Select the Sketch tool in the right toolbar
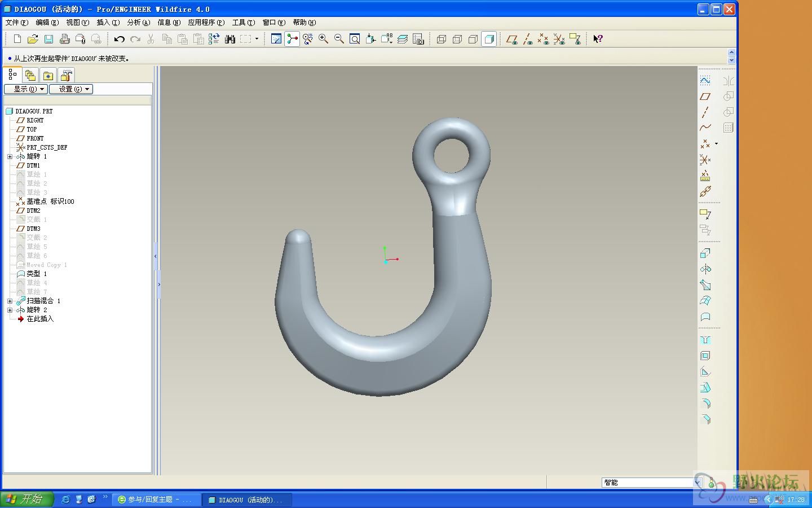The image size is (812, 508). point(705,81)
